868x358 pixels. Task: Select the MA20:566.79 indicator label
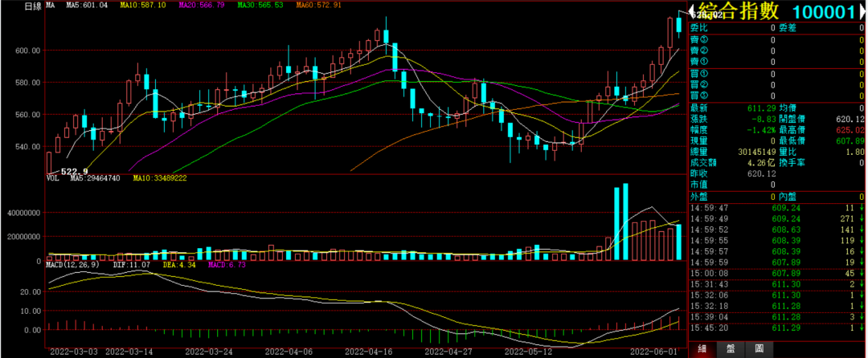coord(202,6)
